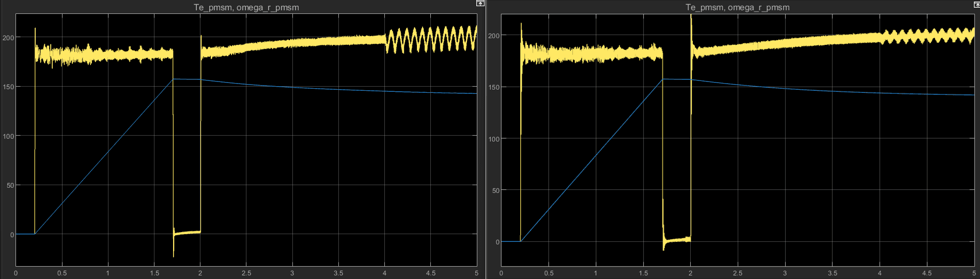Click the right scope's x-axis label 3
Image resolution: width=980 pixels, height=279 pixels.
785,273
